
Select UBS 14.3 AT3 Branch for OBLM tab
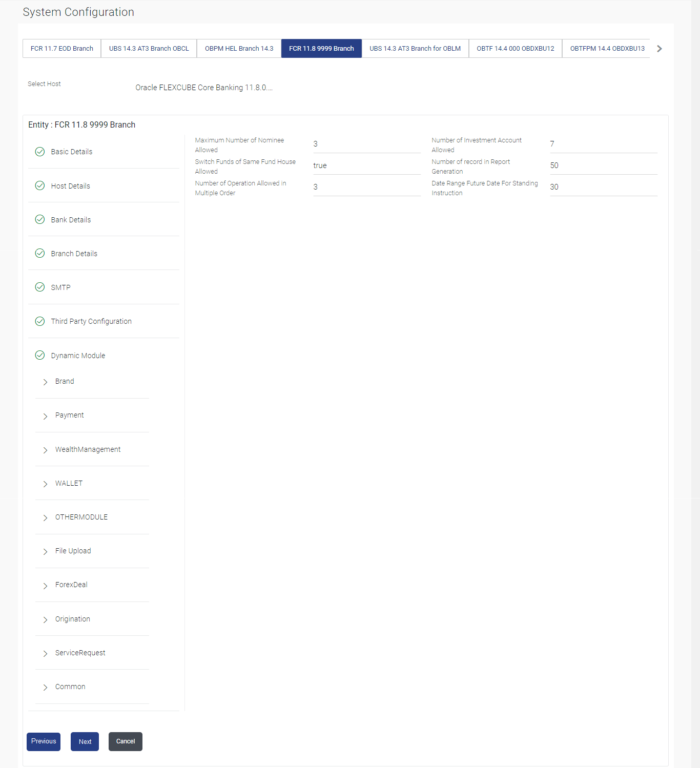(415, 49)
